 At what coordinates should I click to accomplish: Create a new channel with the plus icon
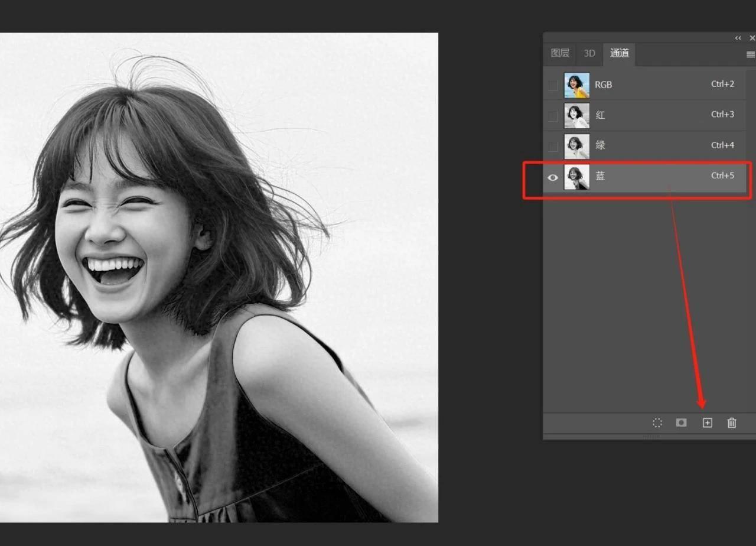(707, 422)
